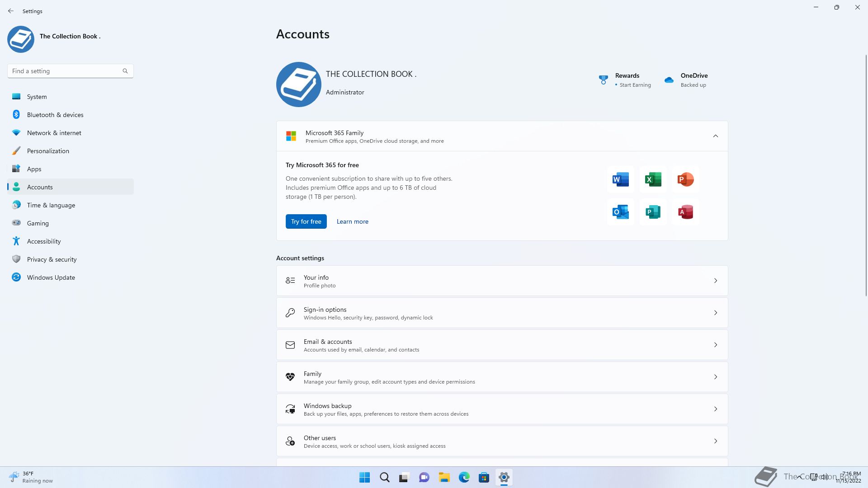Click the Rewards medal icon
Screen dimensions: 868x488
click(x=603, y=80)
